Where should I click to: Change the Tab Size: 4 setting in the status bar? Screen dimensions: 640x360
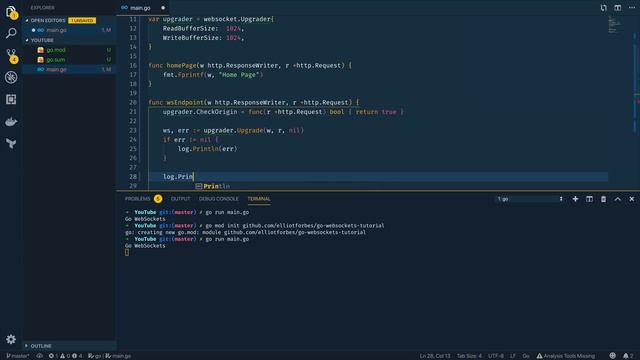point(469,356)
